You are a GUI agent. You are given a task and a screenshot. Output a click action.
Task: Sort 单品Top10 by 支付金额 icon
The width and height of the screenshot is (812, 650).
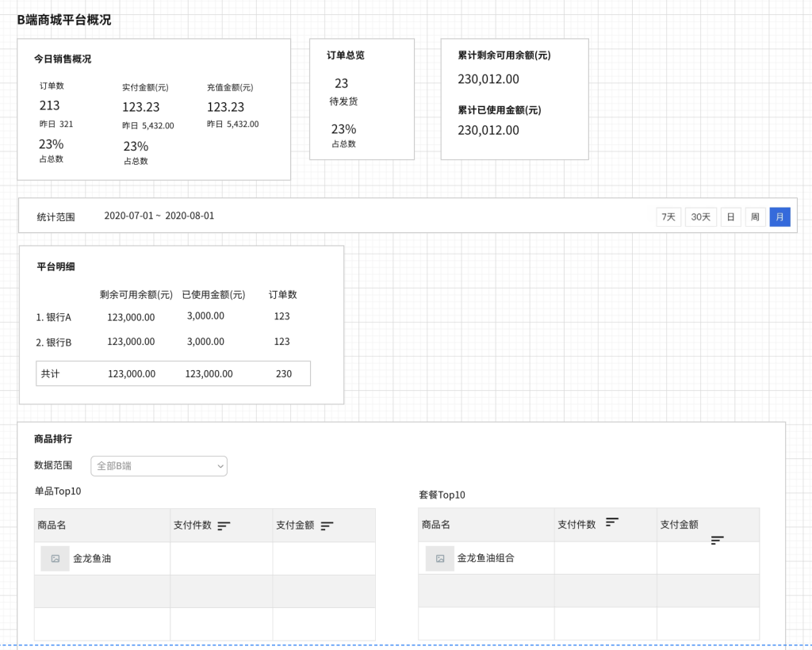327,526
